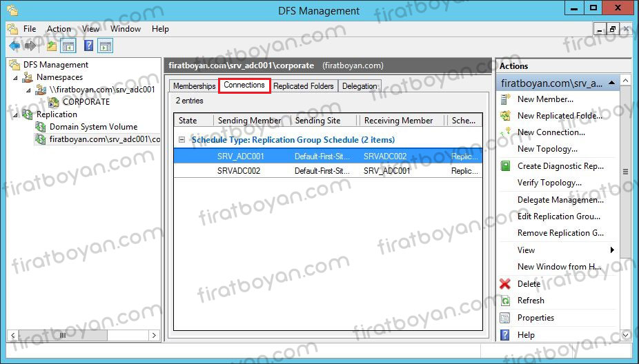Click Delegate Management action

click(559, 200)
